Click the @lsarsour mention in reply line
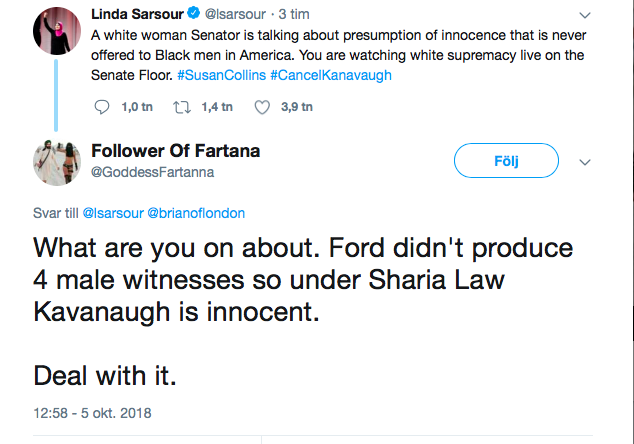Viewport: 634px width, 444px height. click(x=113, y=213)
